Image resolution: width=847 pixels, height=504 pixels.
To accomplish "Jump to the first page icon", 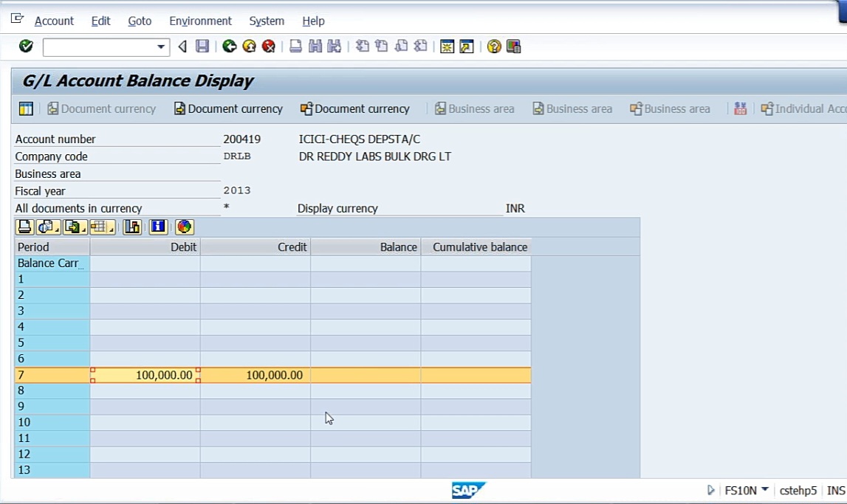I will click(x=363, y=46).
